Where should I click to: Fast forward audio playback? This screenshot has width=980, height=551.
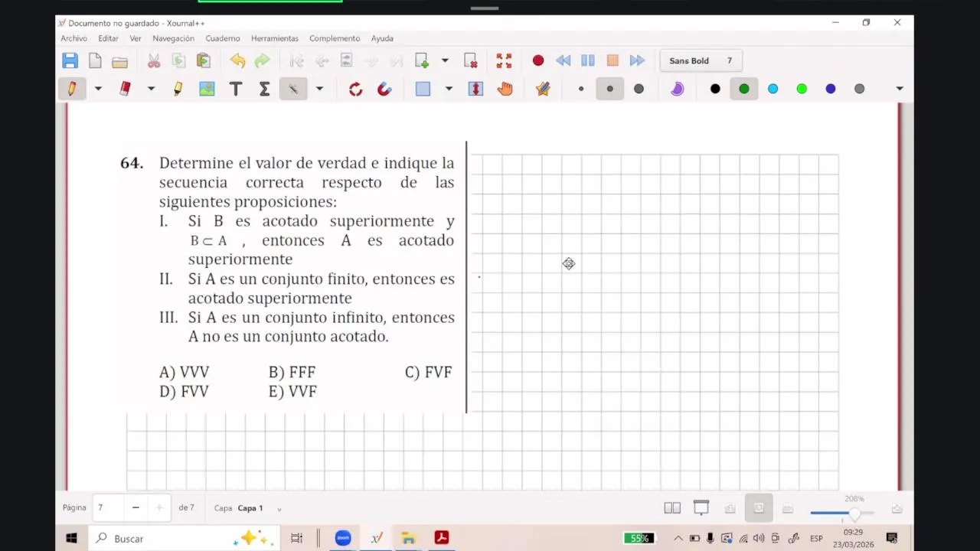(x=637, y=60)
